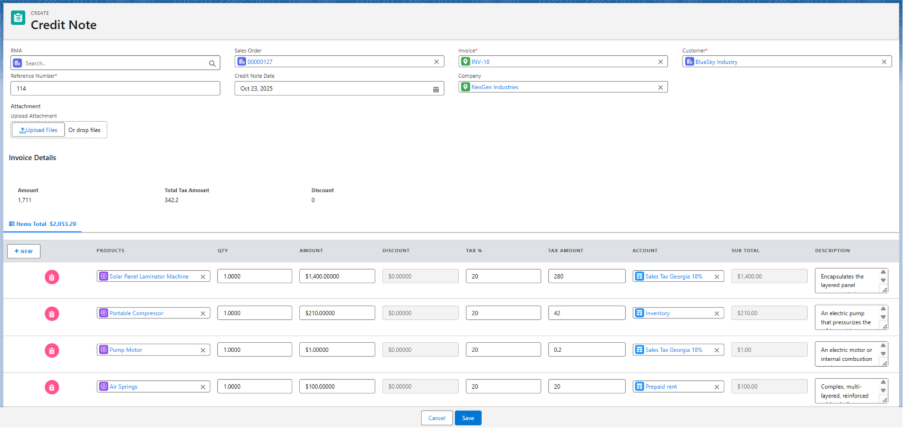Viewport: 903px width, 429px height.
Task: Click the Reference Number input field
Action: 115,89
